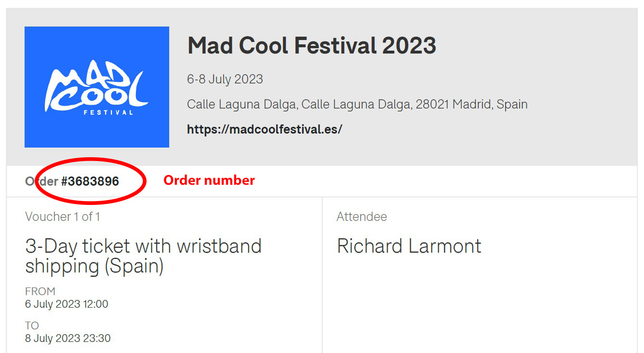Click the Voucher 1 of 1 label

[63, 217]
